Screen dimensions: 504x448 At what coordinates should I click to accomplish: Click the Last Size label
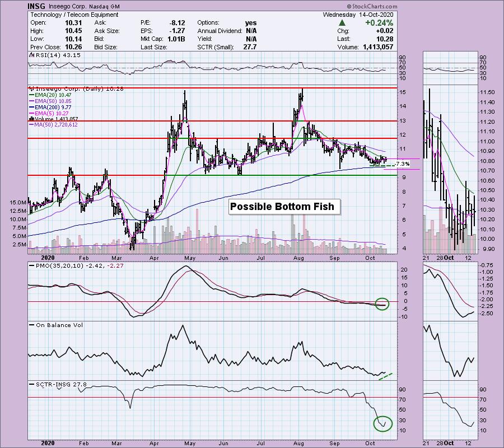pyautogui.click(x=153, y=47)
